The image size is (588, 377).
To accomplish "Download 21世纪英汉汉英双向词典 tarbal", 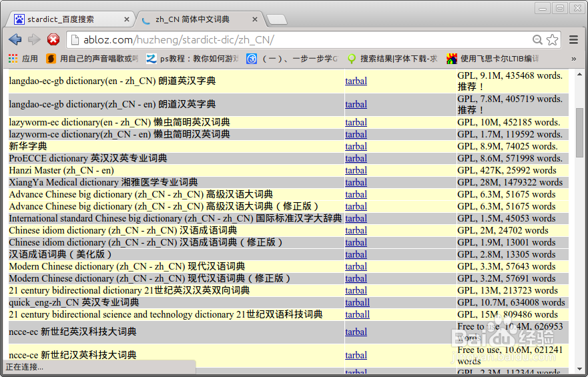I will pos(356,290).
